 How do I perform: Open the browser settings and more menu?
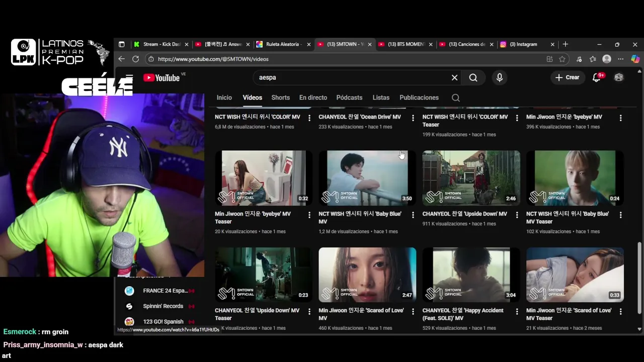[x=621, y=59]
